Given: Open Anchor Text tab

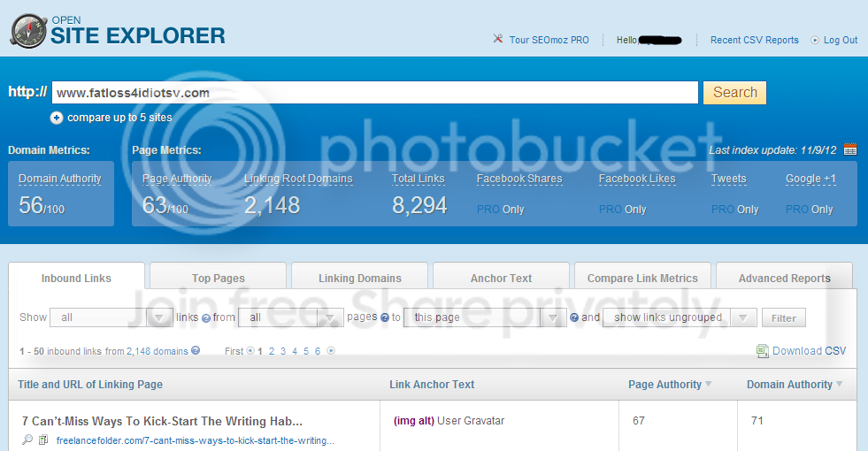Looking at the screenshot, I should 501,278.
